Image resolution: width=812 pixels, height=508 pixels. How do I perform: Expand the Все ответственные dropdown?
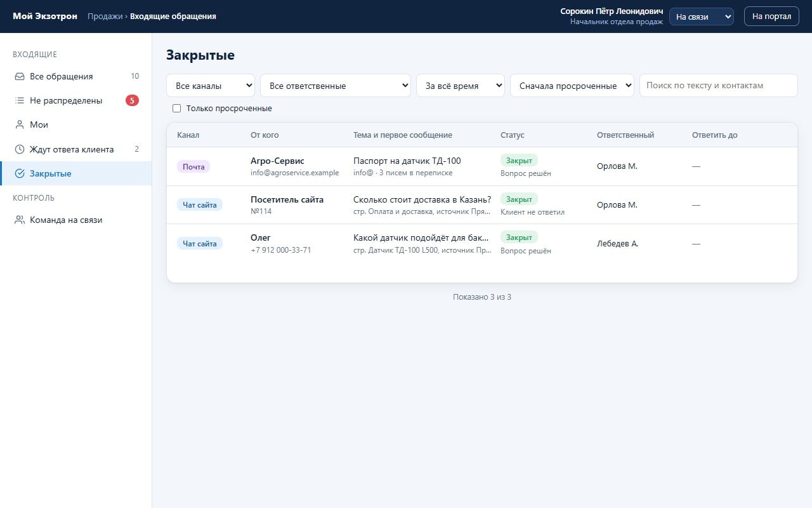(x=336, y=86)
